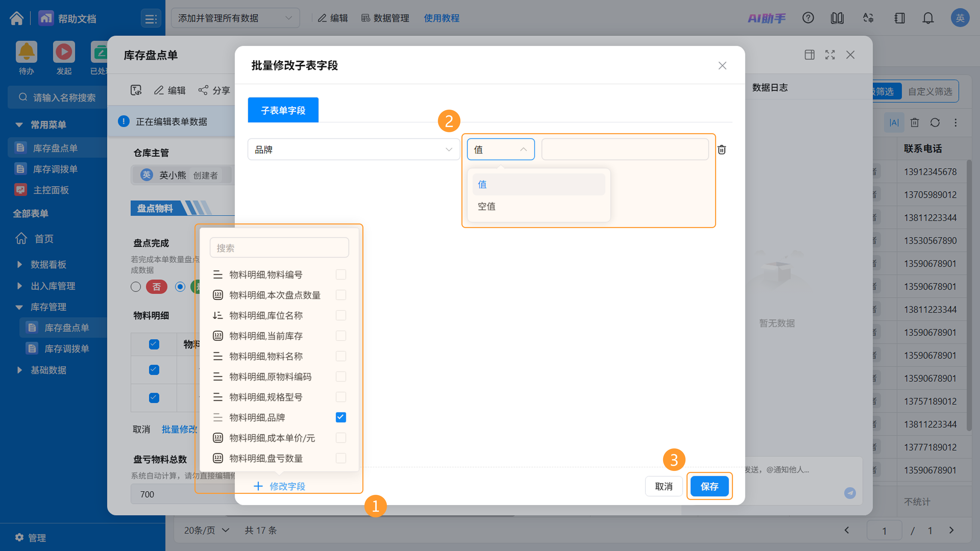The width and height of the screenshot is (980, 551).
Task: Click the value input beside 值 dropdown
Action: point(625,149)
